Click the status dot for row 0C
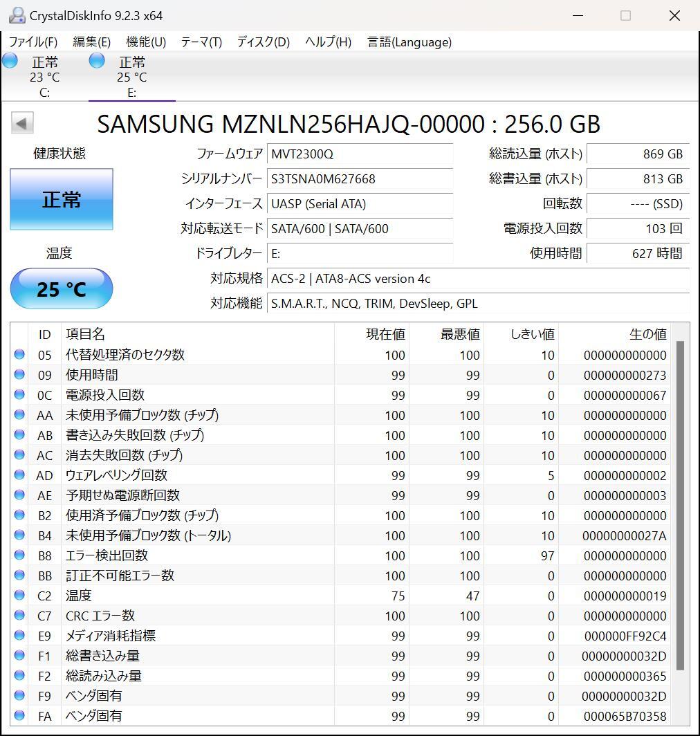700x736 pixels. coord(19,394)
